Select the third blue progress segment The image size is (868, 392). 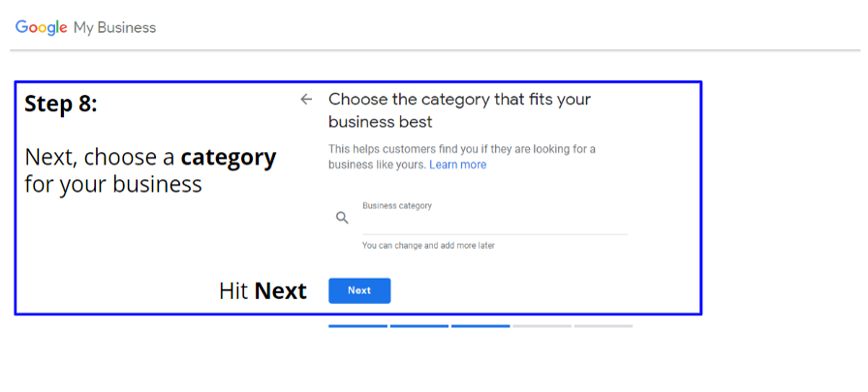[480, 326]
